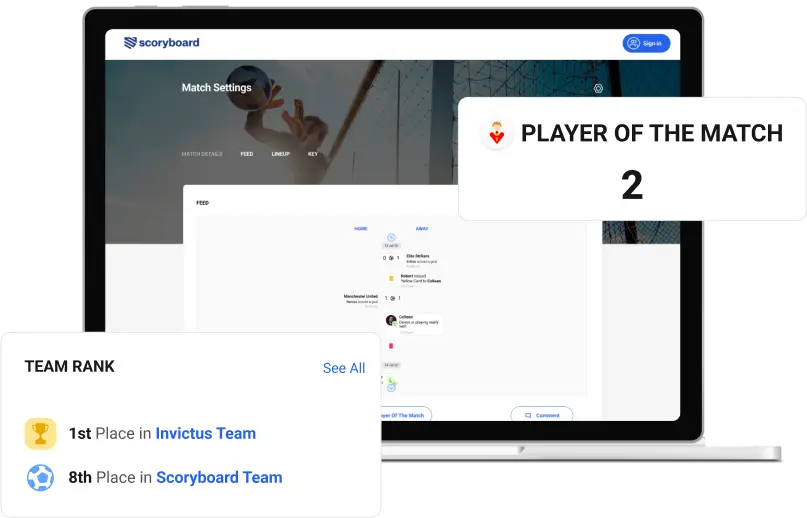Click the red card icon in feed
Screen dimensions: 807x518
click(391, 346)
